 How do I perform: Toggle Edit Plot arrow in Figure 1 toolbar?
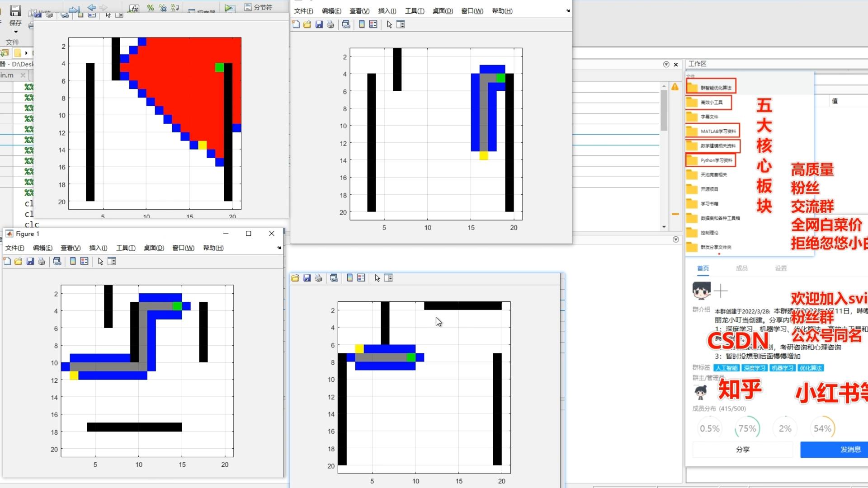point(100,261)
